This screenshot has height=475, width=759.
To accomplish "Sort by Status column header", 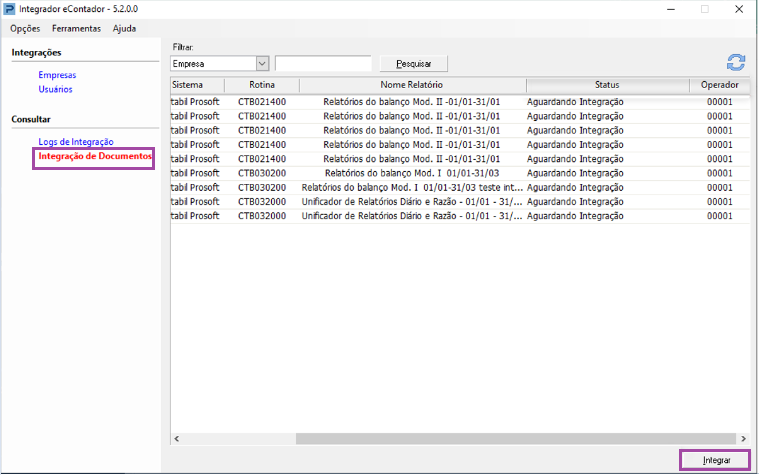I will 607,85.
